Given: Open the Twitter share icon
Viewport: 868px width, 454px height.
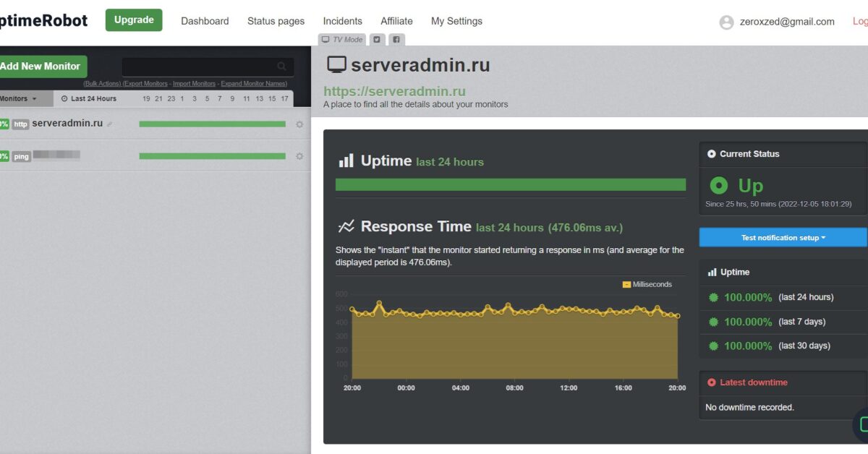Looking at the screenshot, I should click(376, 39).
